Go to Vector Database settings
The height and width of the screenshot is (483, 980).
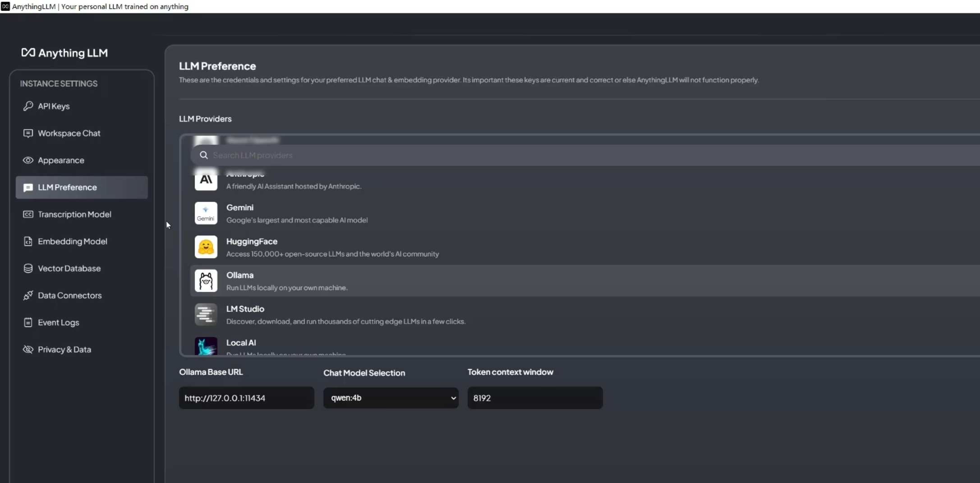coord(82,268)
